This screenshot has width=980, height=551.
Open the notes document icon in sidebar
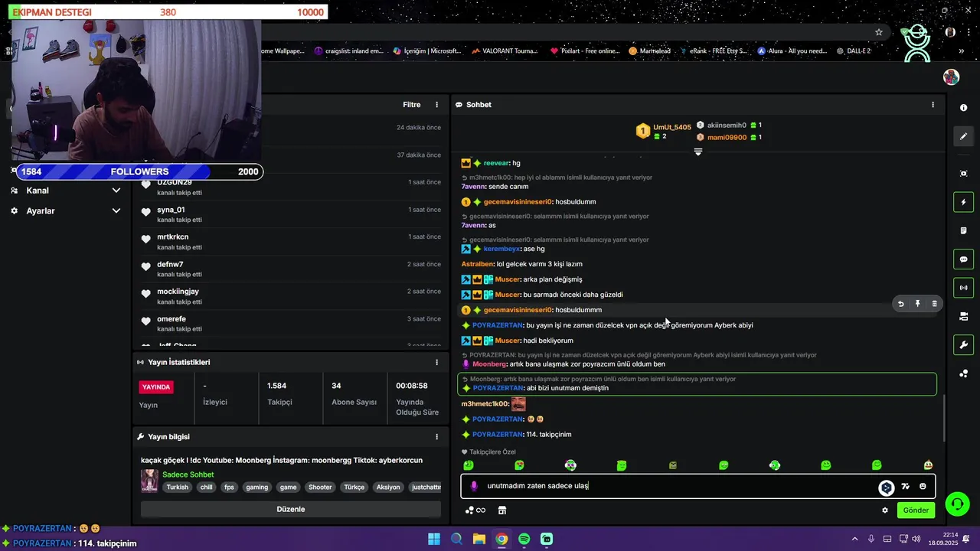[963, 230]
